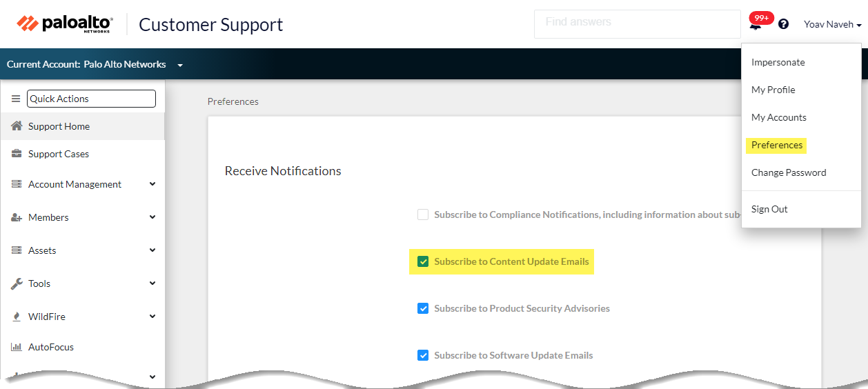Image resolution: width=868 pixels, height=389 pixels.
Task: Click Sign Out
Action: pos(769,209)
